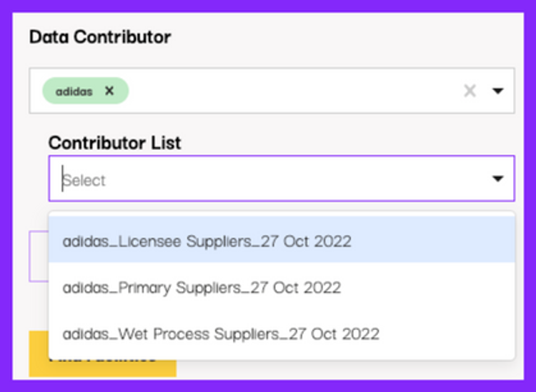Click blank space right of Contributor List heading
The width and height of the screenshot is (536, 392).
[343, 143]
